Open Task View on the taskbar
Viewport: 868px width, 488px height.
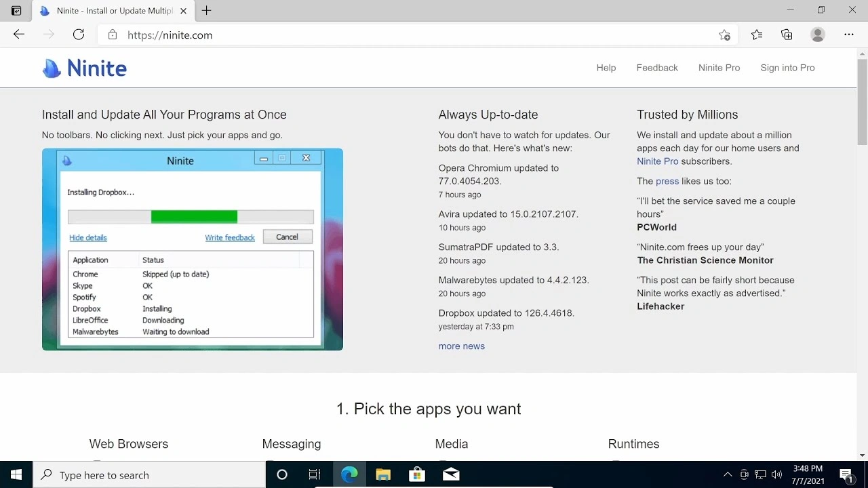click(x=315, y=474)
